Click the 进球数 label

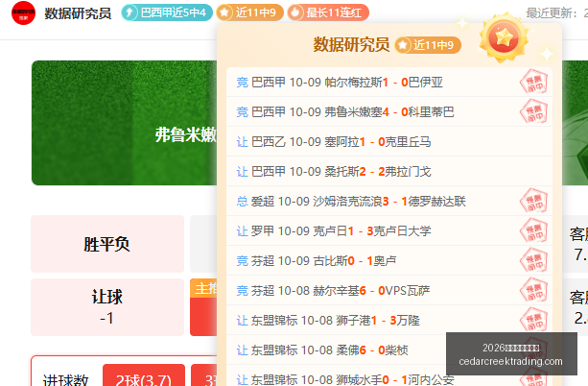click(x=65, y=380)
